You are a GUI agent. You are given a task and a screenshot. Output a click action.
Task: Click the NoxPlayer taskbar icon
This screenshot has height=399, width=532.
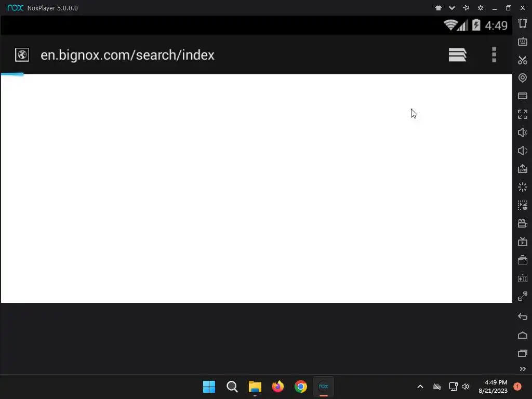pyautogui.click(x=323, y=387)
